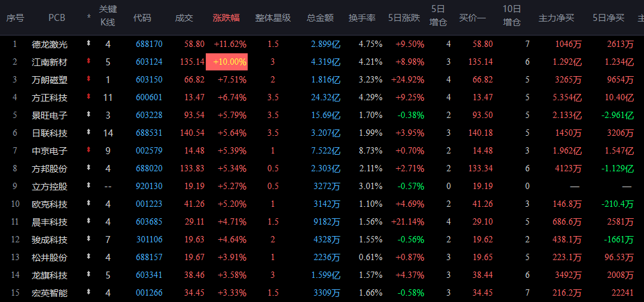Select stock name 方邦股份
This screenshot has width=644, height=302.
(x=50, y=169)
